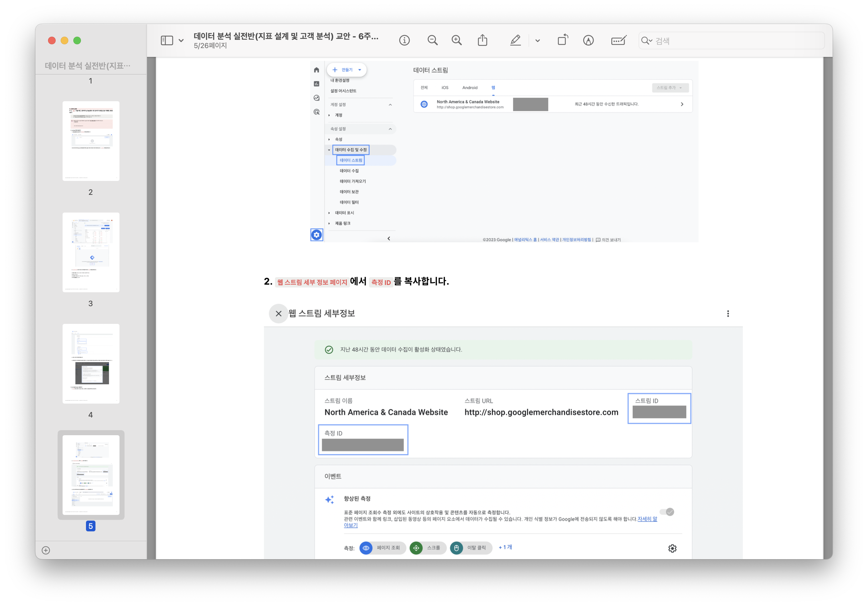868x606 pixels.
Task: Select page 5 thumbnail in sidebar
Action: 91,475
